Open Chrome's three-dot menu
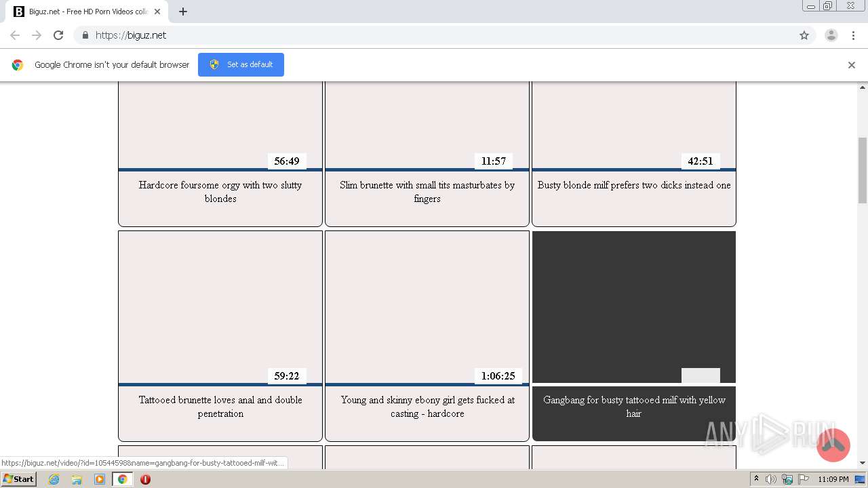868x488 pixels. point(853,35)
